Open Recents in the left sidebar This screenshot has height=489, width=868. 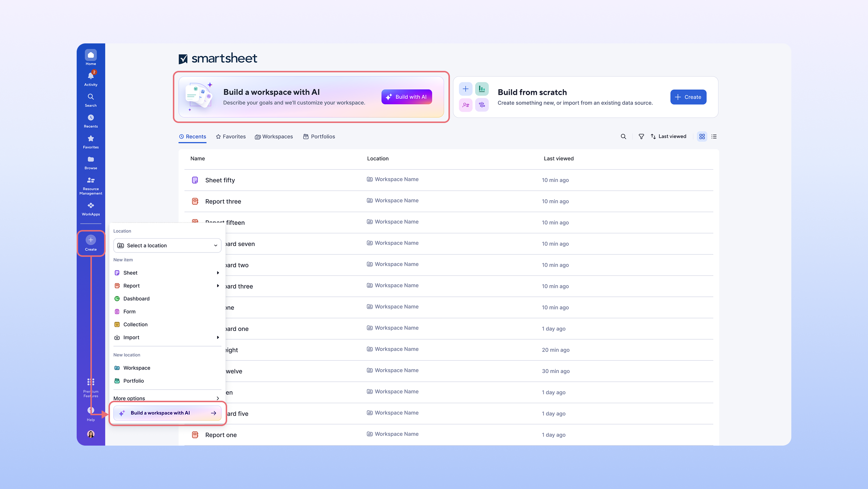[91, 121]
